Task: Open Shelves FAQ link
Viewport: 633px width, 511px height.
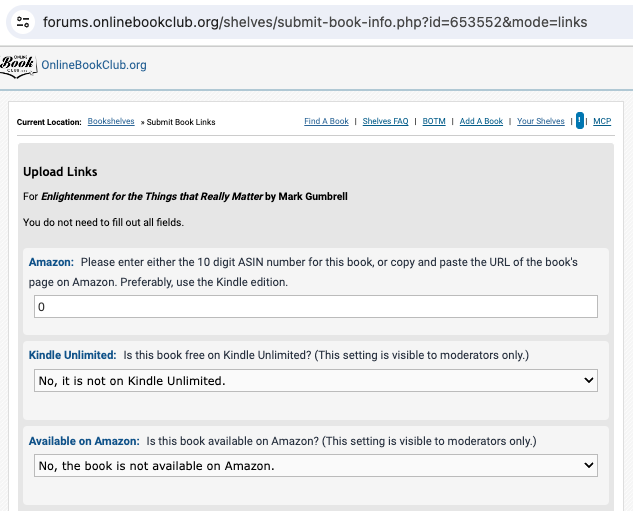Action: tap(385, 121)
